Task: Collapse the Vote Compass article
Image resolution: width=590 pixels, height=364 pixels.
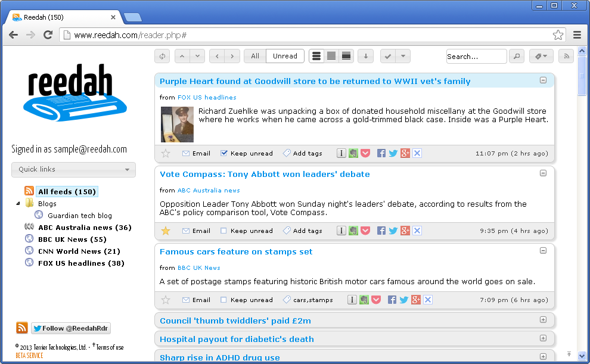Action: coord(543,173)
